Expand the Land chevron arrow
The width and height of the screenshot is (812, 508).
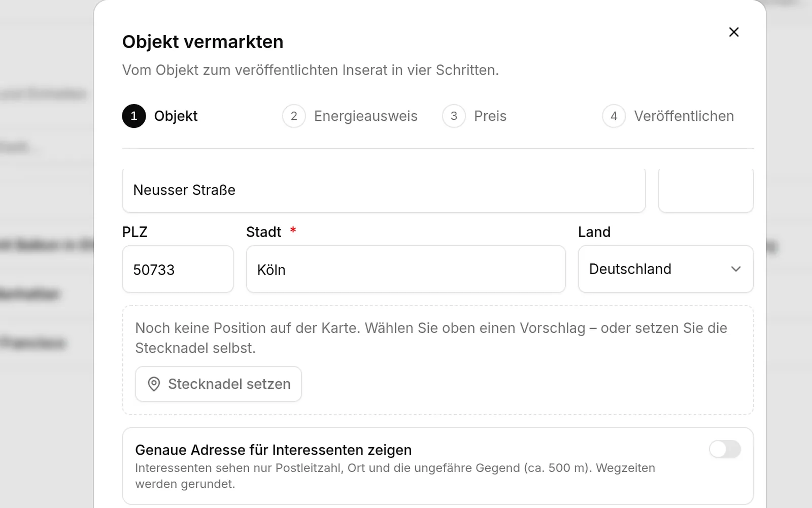tap(736, 269)
